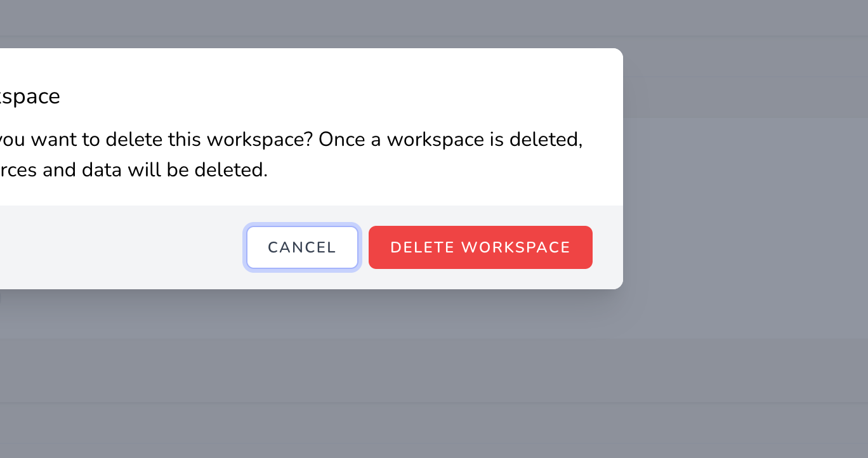Click the Cancel button
The width and height of the screenshot is (868, 458).
point(302,247)
